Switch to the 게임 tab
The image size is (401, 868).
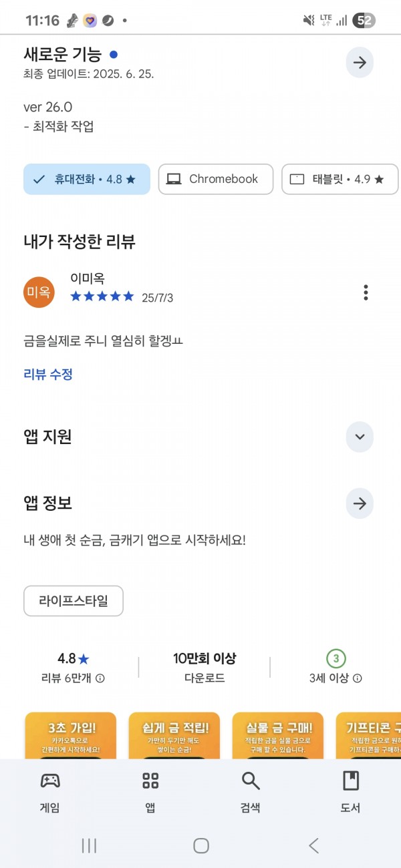(50, 792)
